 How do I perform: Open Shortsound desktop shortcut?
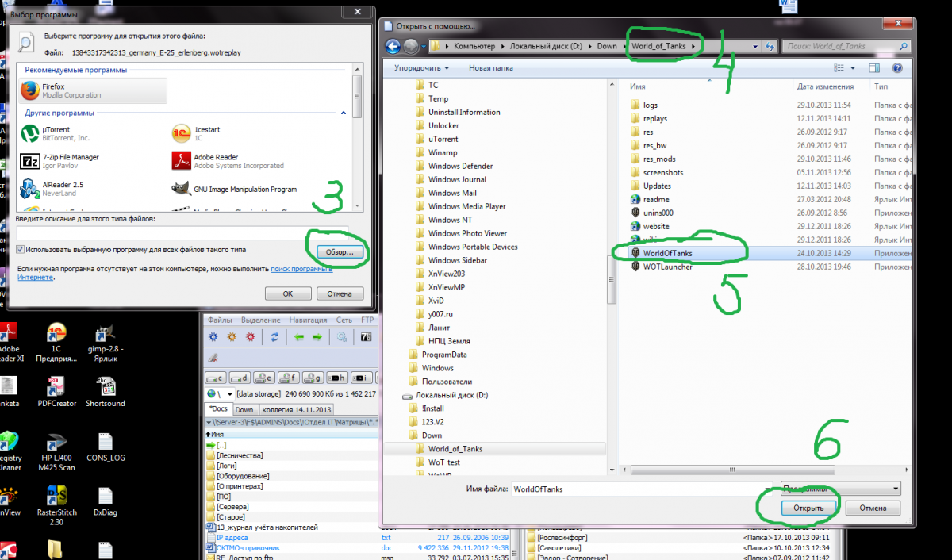point(106,393)
